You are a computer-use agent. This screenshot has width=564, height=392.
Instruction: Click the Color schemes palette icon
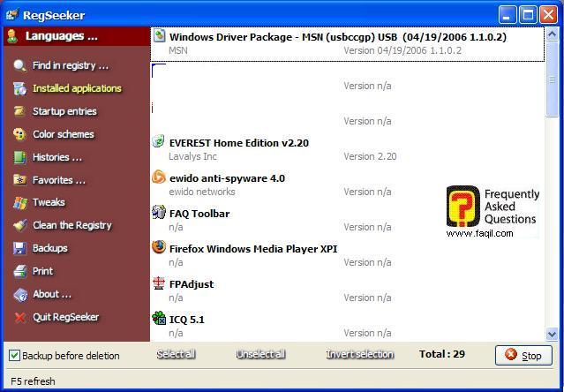19,134
